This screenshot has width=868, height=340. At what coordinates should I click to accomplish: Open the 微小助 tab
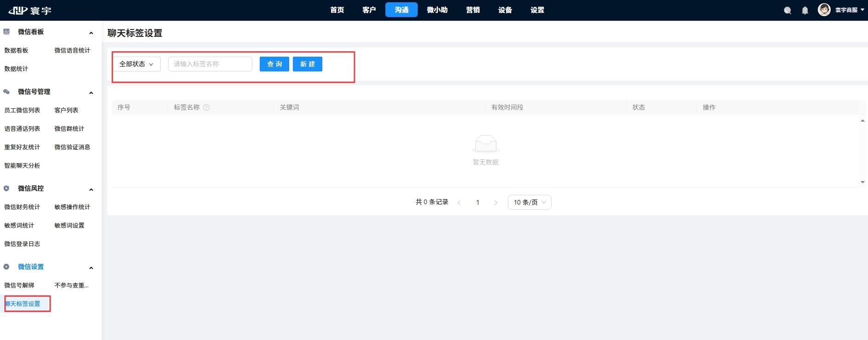click(437, 10)
